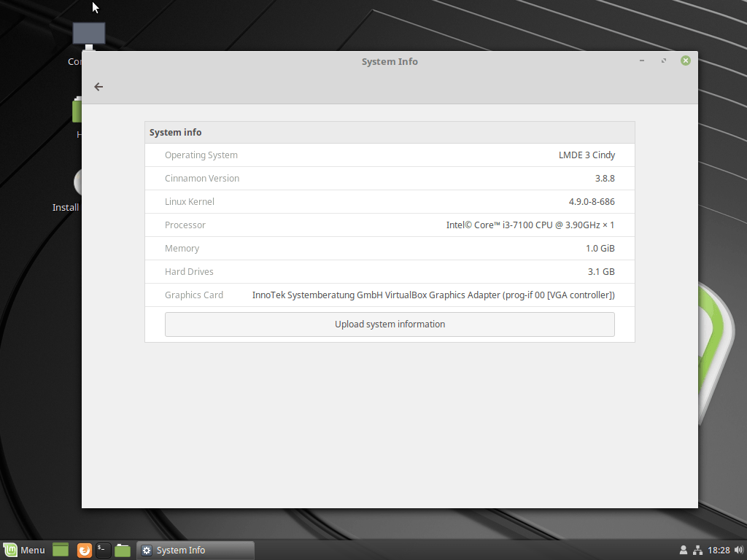Click the 'Cinnamon Version' label
Screen dimensions: 747x560
[202, 179]
